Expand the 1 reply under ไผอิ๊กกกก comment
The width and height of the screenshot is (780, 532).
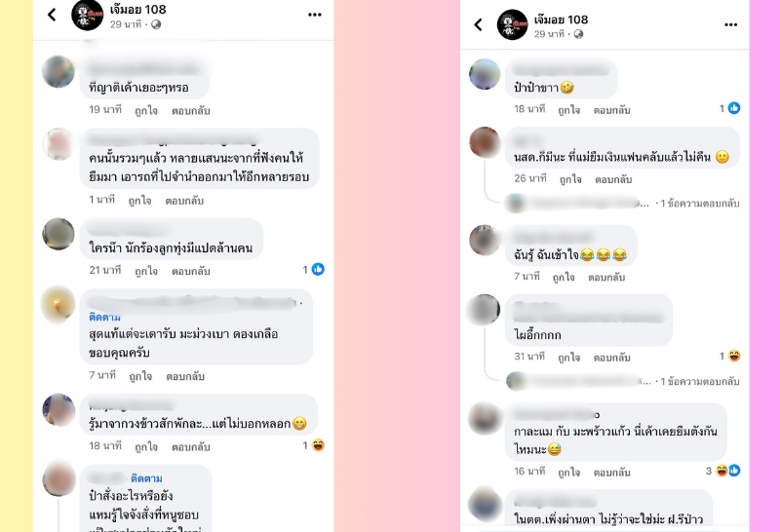coord(699,381)
